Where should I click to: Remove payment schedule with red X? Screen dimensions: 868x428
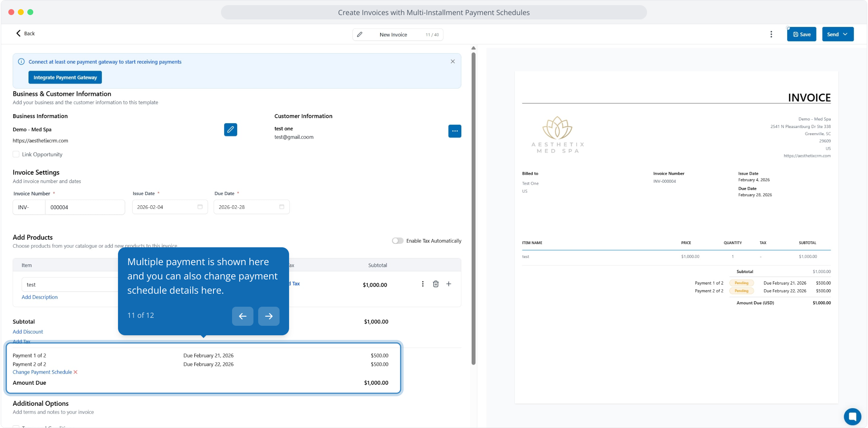(76, 372)
